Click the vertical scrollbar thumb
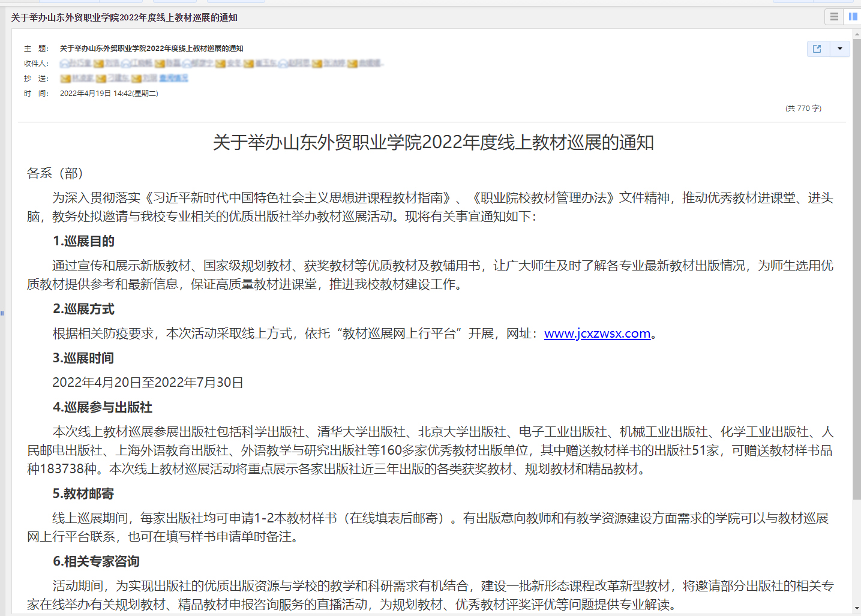This screenshot has width=861, height=616. pos(856,270)
